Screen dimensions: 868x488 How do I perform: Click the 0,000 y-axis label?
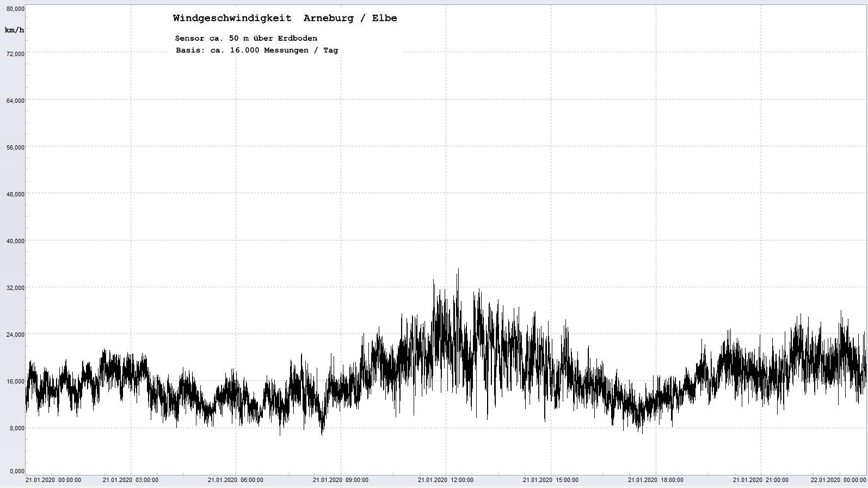16,471
